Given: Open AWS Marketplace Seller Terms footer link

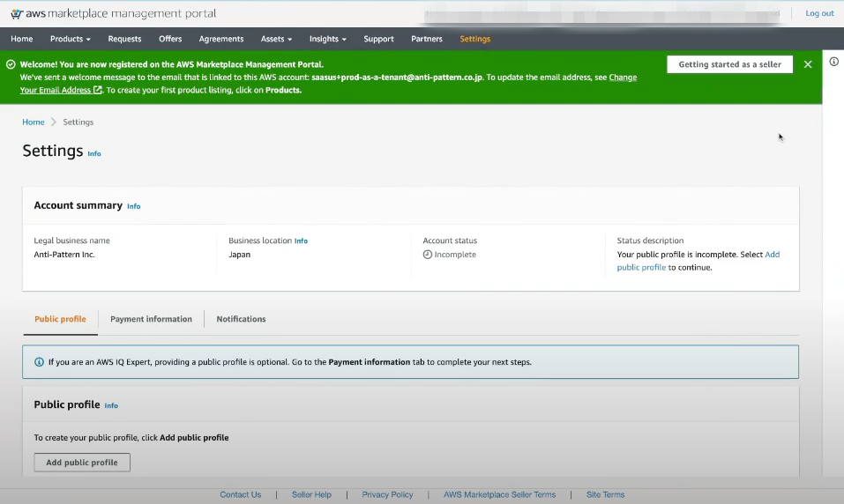Looking at the screenshot, I should [499, 494].
